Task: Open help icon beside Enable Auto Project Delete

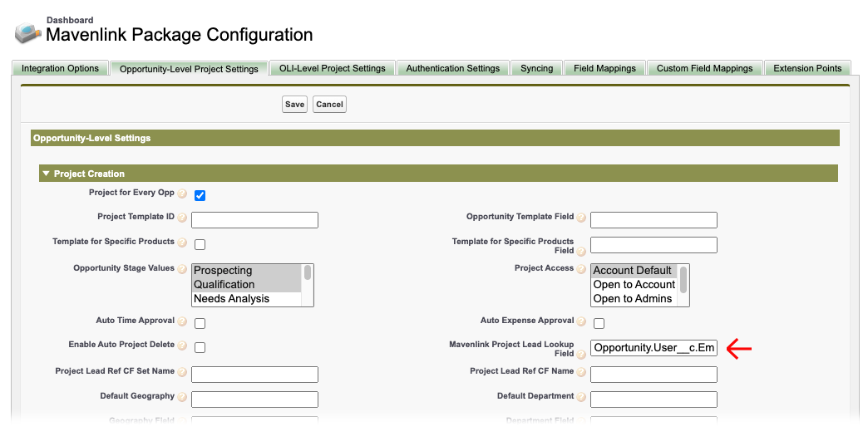Action: click(182, 345)
